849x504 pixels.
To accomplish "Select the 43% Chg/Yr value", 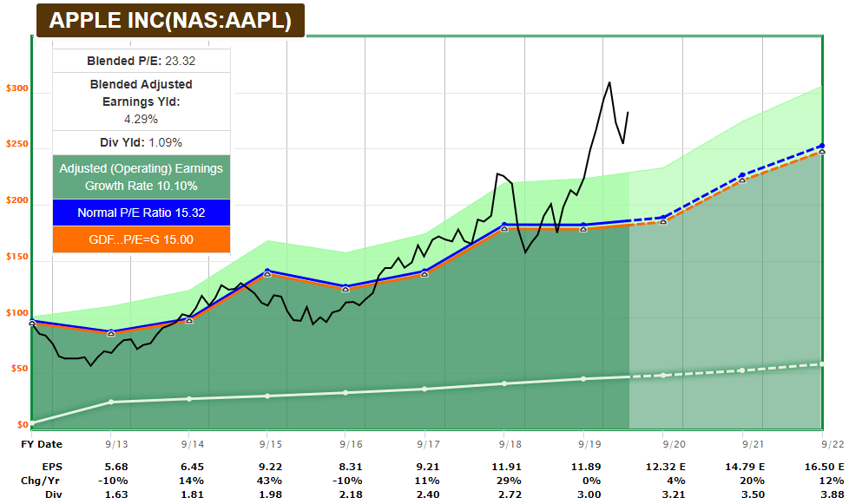I will click(267, 480).
